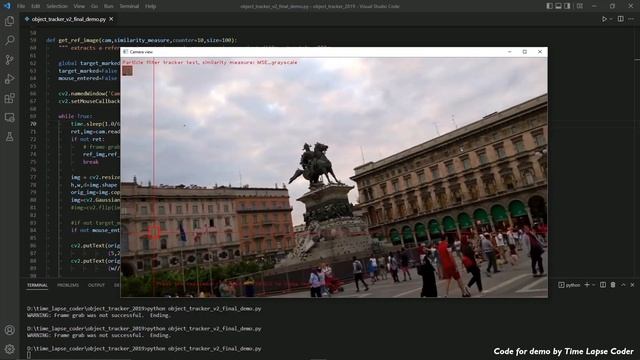Screen dimensions: 640x360
Task: Click the reference patch swatch in camera view
Action: (x=127, y=71)
